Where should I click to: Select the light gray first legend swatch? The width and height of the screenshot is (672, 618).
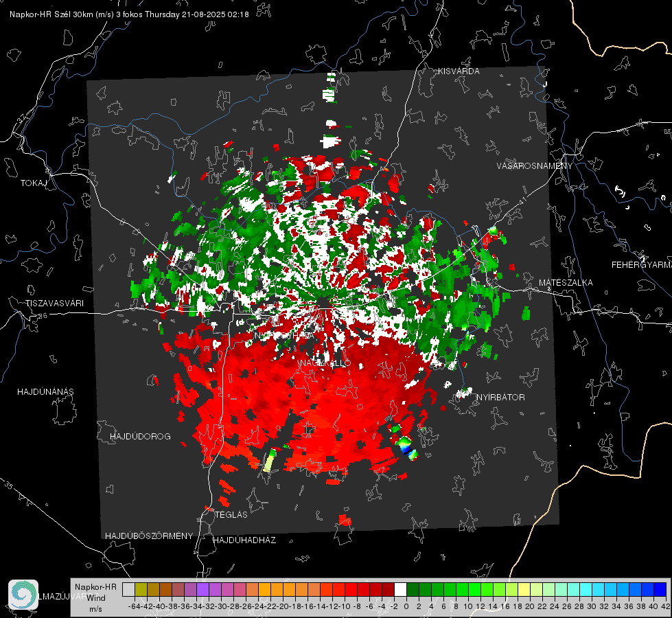(x=128, y=590)
